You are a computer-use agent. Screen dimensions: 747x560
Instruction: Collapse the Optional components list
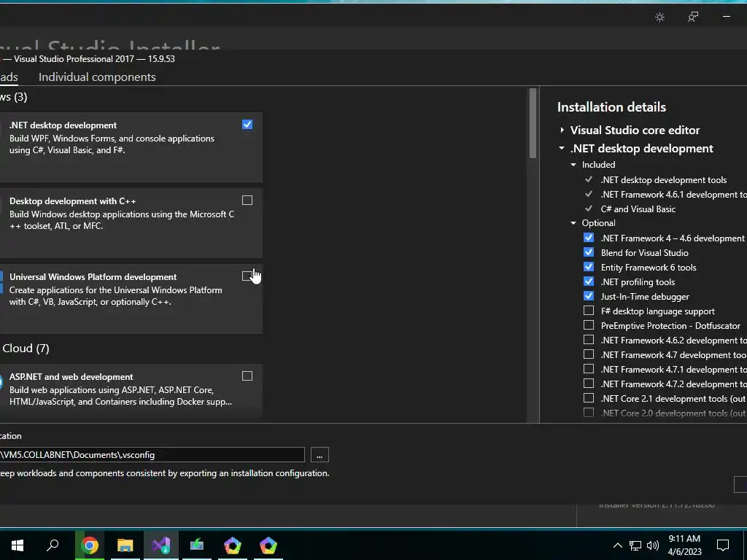click(x=573, y=223)
